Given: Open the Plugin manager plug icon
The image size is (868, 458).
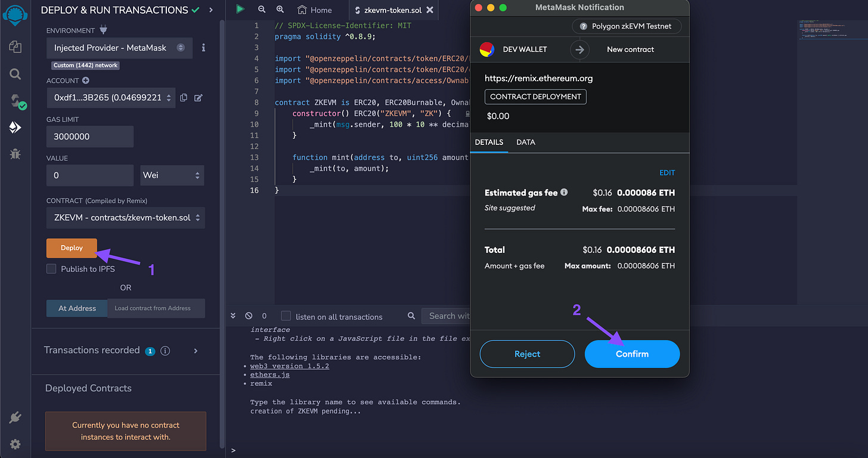Looking at the screenshot, I should (15, 417).
